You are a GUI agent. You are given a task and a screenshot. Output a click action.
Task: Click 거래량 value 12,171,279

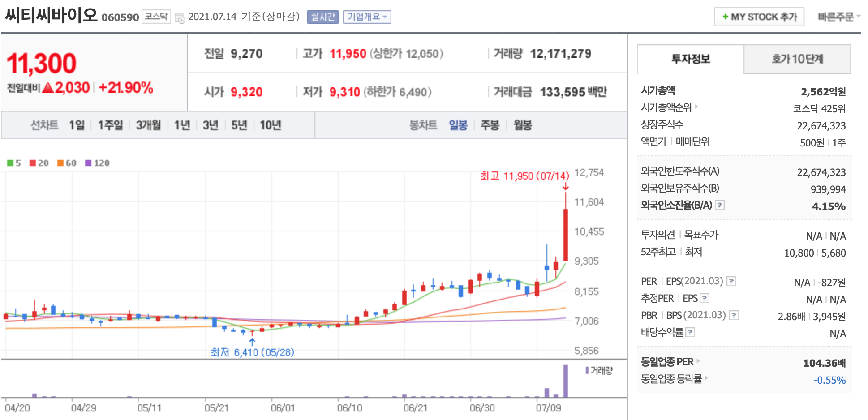pyautogui.click(x=561, y=54)
